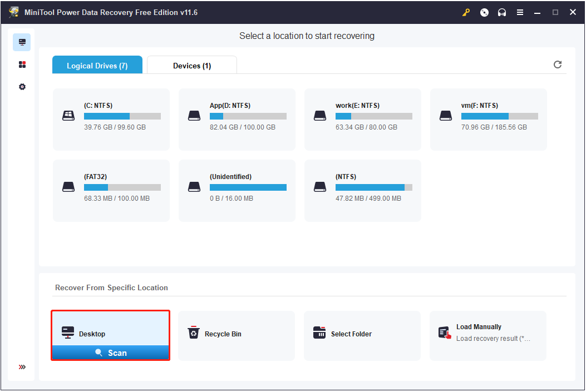Open the hamburger menu in title bar
The height and width of the screenshot is (392, 586).
tap(520, 12)
